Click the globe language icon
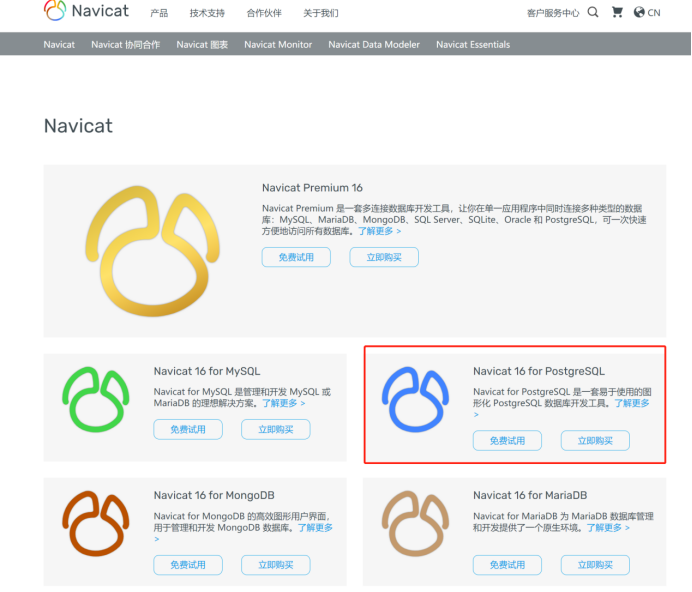Image resolution: width=692 pixels, height=592 pixels. (639, 12)
